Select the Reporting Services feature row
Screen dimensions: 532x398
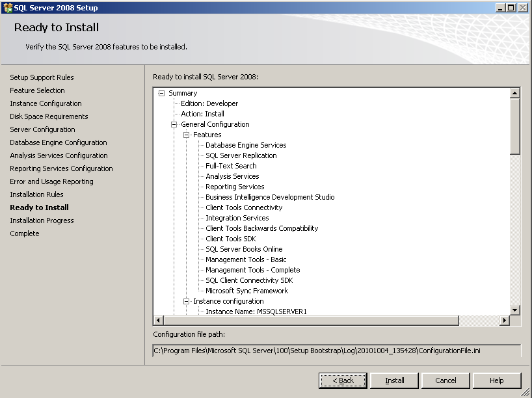click(235, 187)
